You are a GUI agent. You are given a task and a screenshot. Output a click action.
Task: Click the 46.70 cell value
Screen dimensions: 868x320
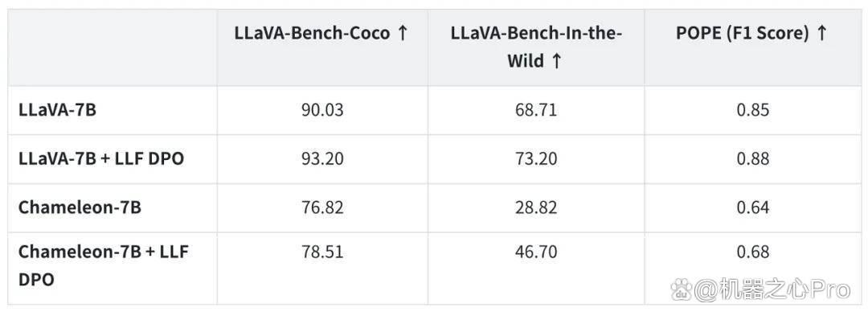(536, 252)
